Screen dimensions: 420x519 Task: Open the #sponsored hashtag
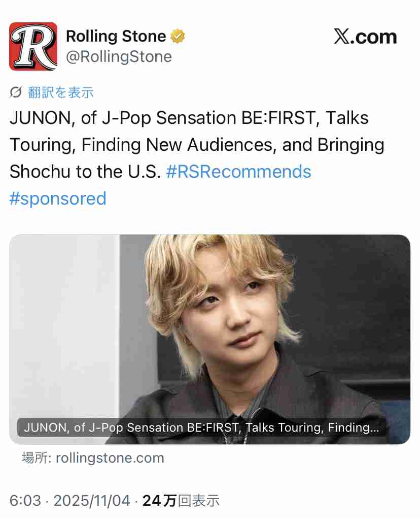pos(58,198)
